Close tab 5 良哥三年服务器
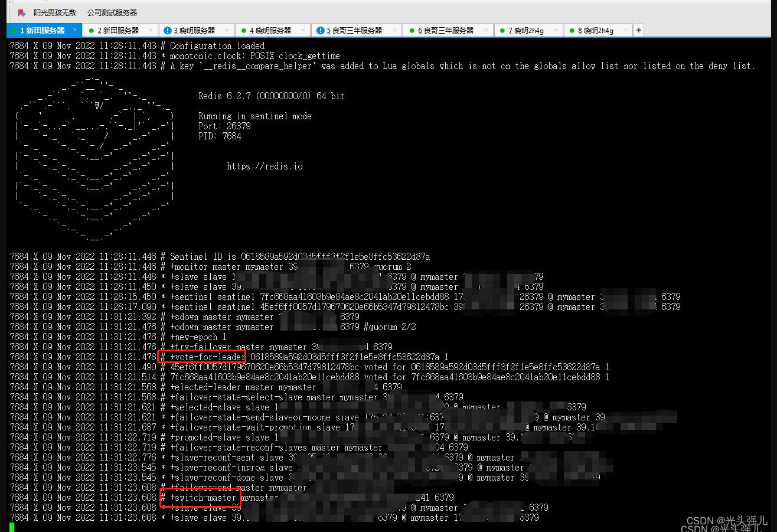Viewport: 777px width, 532px height. click(x=395, y=30)
